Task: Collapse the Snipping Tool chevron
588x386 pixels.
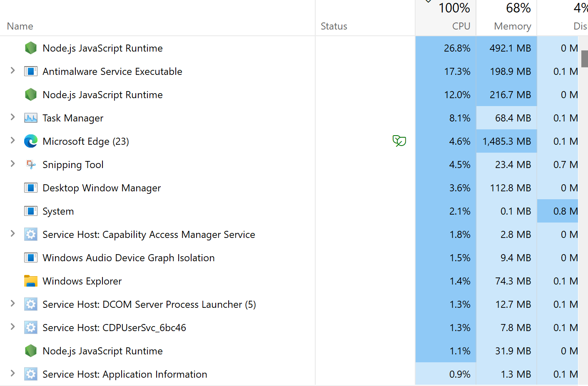Action: click(12, 164)
